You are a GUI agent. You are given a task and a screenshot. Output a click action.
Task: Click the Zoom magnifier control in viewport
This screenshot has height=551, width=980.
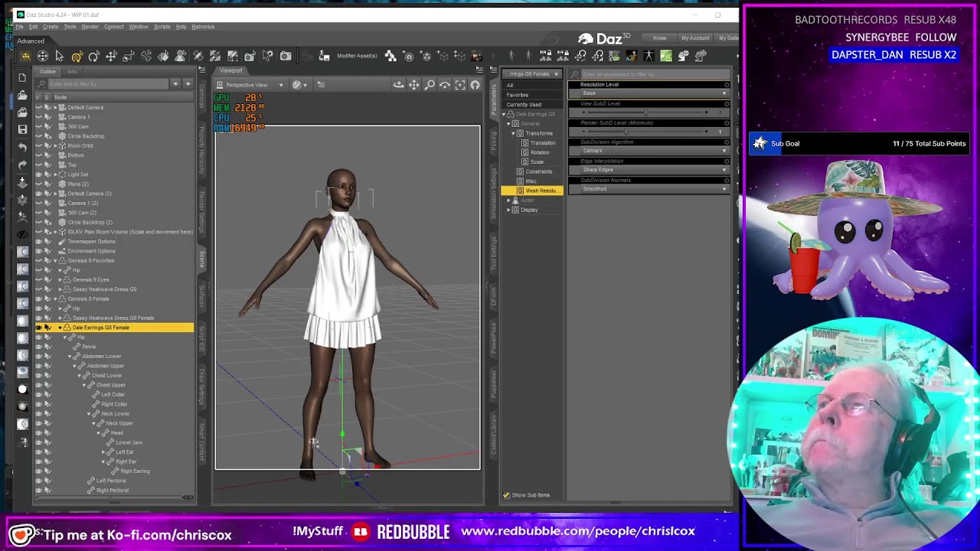(x=430, y=85)
